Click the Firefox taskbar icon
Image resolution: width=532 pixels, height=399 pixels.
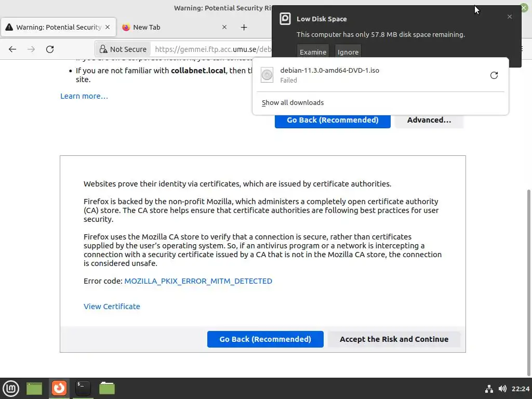[x=59, y=388]
